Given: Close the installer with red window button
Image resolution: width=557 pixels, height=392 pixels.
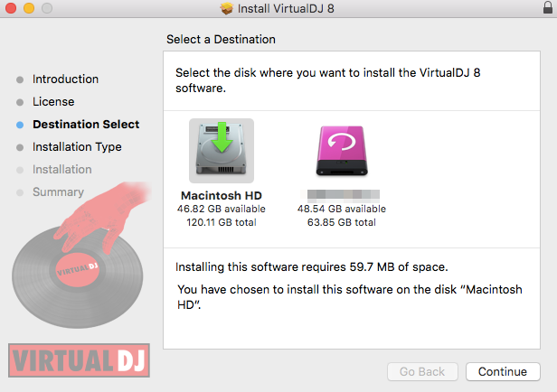Looking at the screenshot, I should pos(11,8).
